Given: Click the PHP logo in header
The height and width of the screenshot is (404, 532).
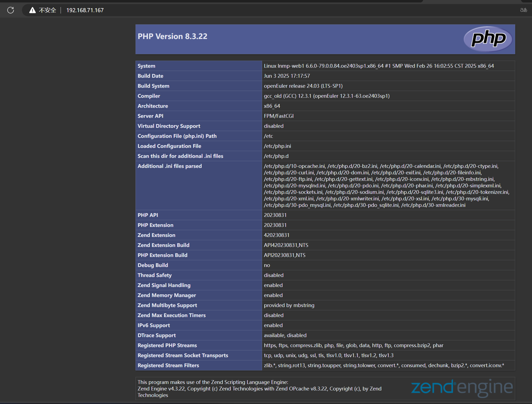Looking at the screenshot, I should coord(488,39).
